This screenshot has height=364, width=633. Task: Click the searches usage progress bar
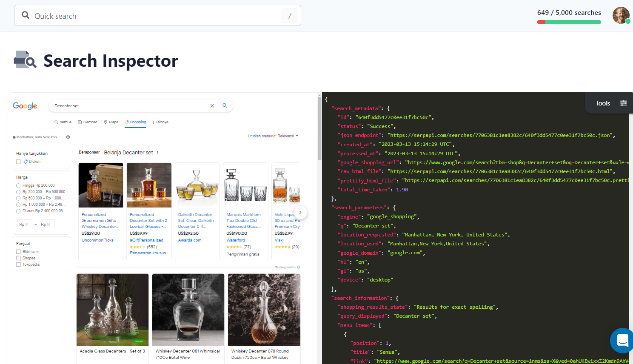[569, 22]
